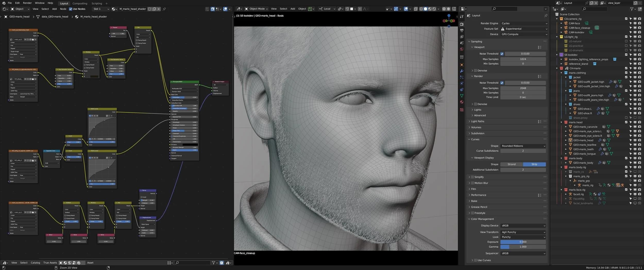The image size is (644, 270).
Task: Enable Freestyle checkbox
Action: (472, 213)
